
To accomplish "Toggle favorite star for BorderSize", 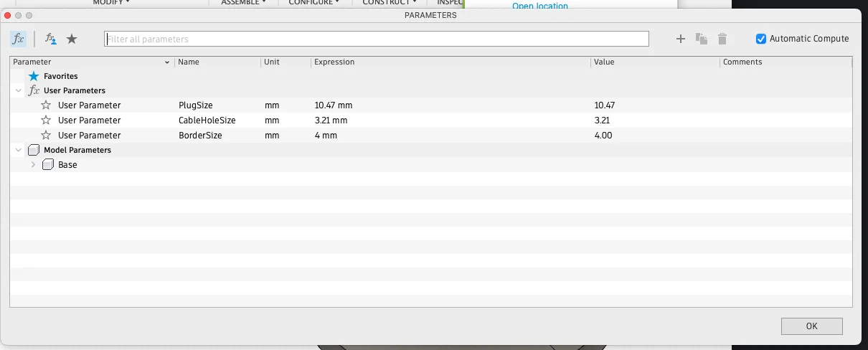I will click(x=46, y=136).
